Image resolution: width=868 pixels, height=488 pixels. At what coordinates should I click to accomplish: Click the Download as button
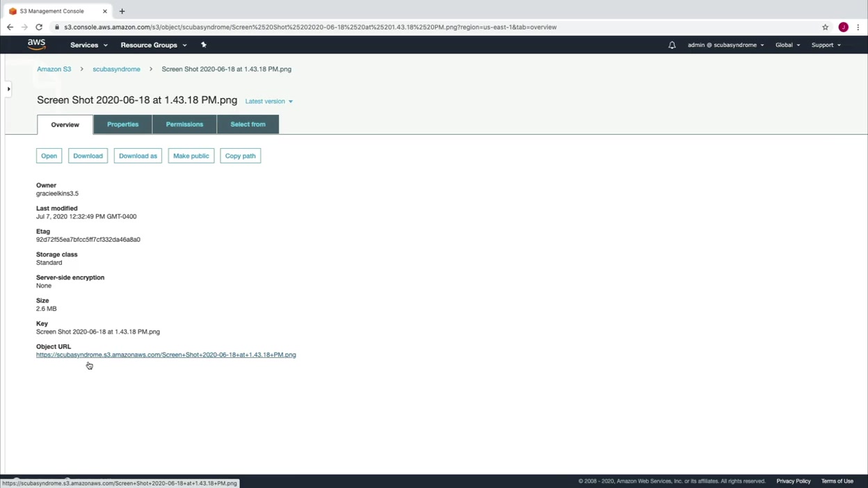tap(138, 156)
